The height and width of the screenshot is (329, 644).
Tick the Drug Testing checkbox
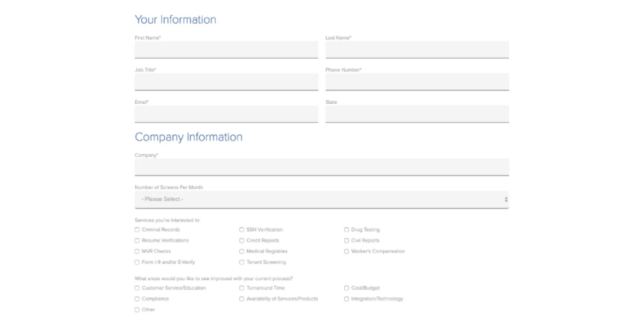point(347,230)
